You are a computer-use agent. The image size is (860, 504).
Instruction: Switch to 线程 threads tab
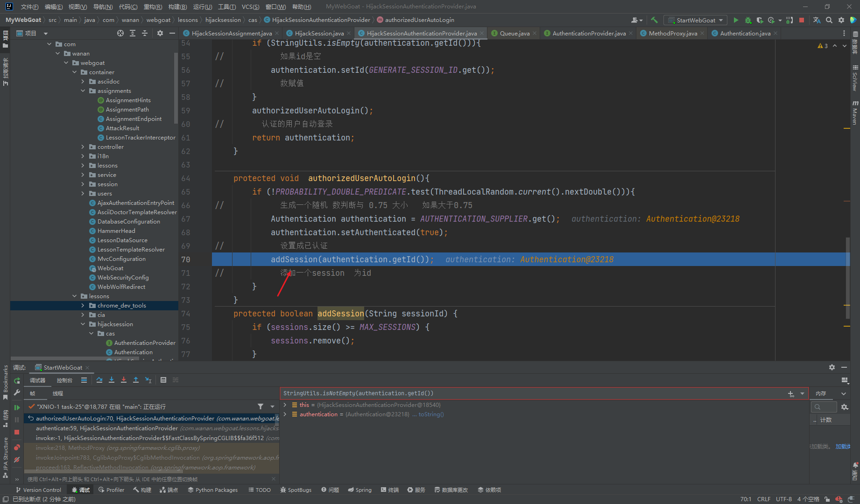pyautogui.click(x=58, y=393)
